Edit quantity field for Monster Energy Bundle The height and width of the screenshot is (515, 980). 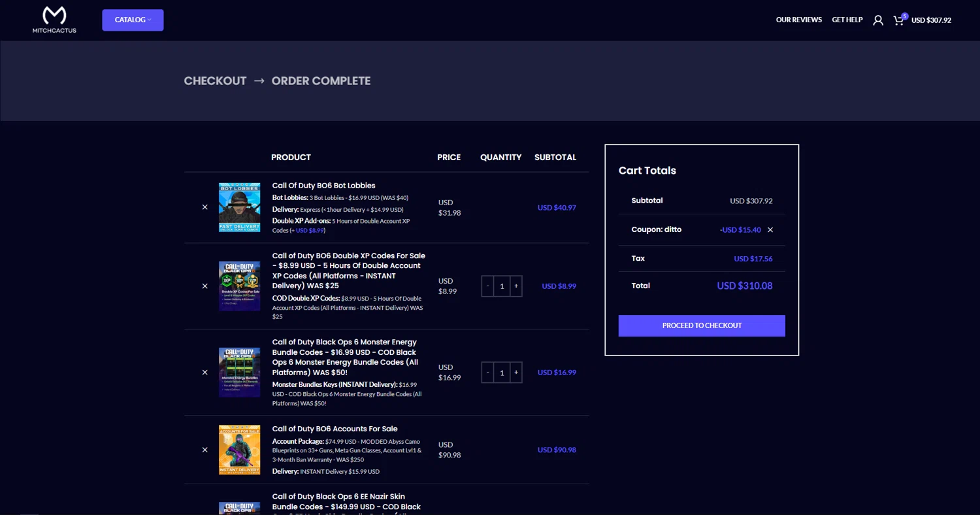pyautogui.click(x=502, y=373)
